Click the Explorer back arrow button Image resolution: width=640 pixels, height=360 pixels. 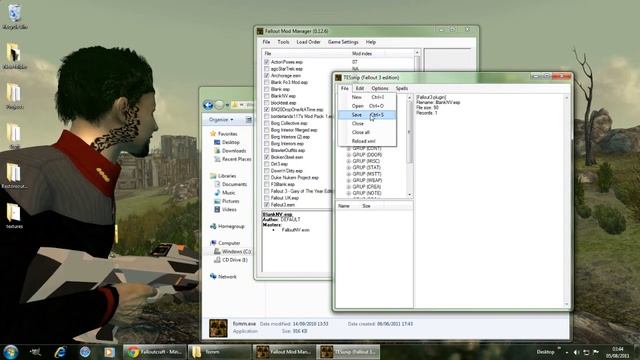point(208,105)
